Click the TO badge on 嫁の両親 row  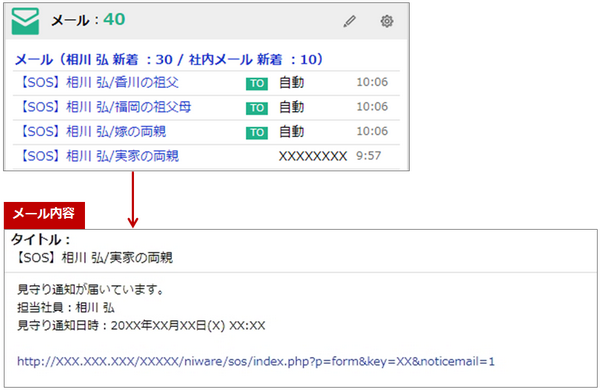[x=257, y=132]
